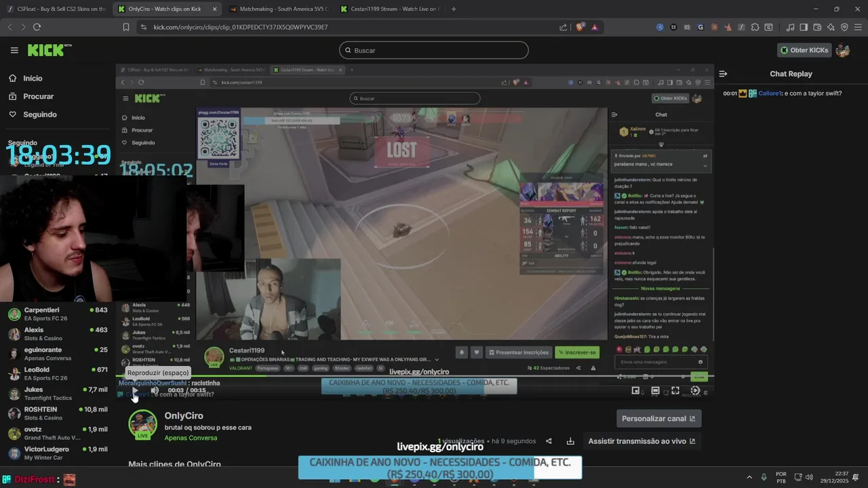Switch clip player to theater mode
The width and height of the screenshot is (868, 488).
pos(655,390)
